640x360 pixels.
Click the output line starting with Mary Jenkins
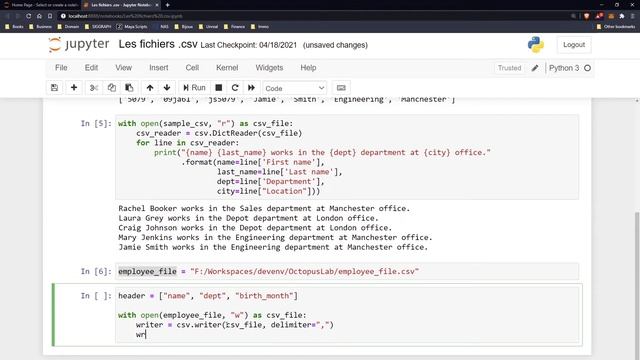tap(275, 237)
